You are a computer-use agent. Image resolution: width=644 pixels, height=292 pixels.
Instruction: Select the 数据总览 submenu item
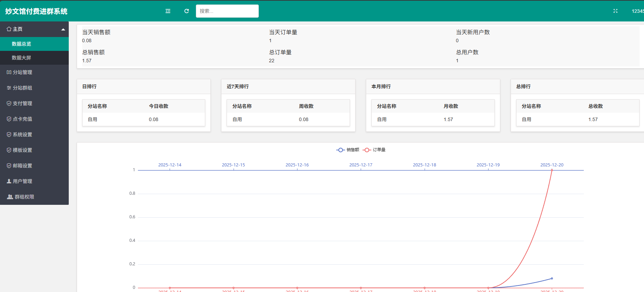coord(21,44)
